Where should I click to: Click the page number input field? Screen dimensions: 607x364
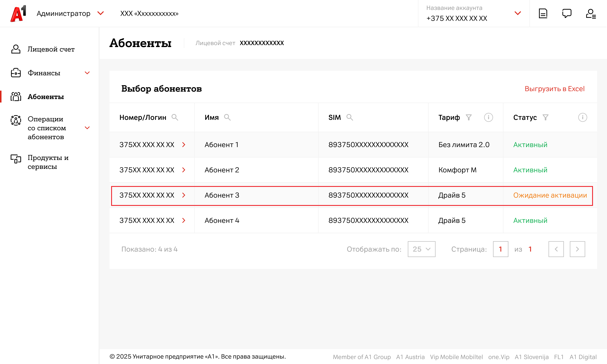tap(500, 249)
